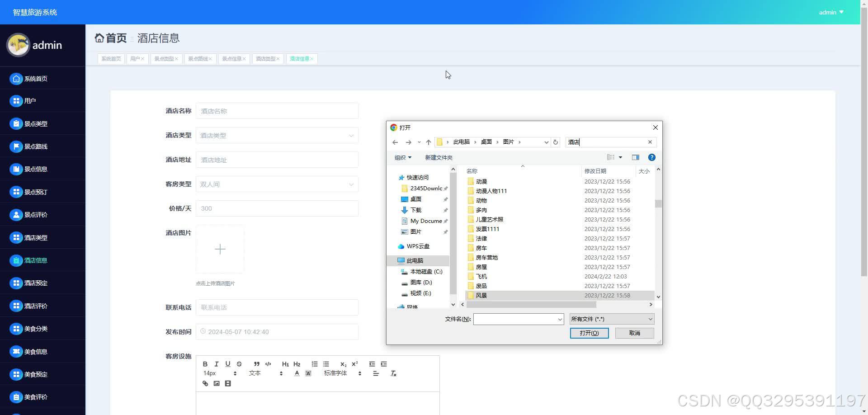Go up one folder level in the dialog
The width and height of the screenshot is (868, 415).
tap(429, 142)
